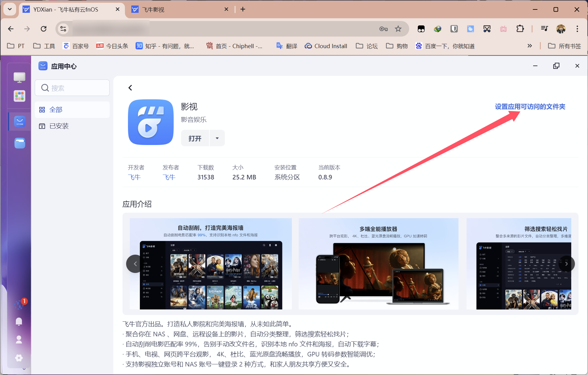The image size is (588, 375).
Task: Open the 所有书签 folder
Action: [x=565, y=46]
